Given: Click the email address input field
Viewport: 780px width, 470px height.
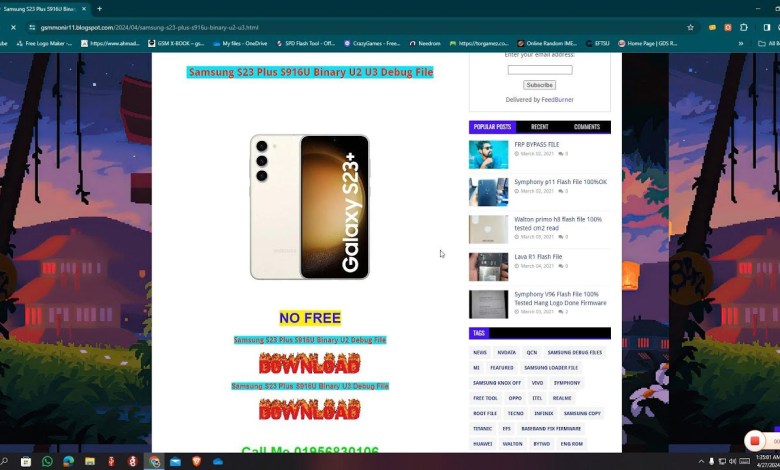Looking at the screenshot, I should pyautogui.click(x=540, y=70).
